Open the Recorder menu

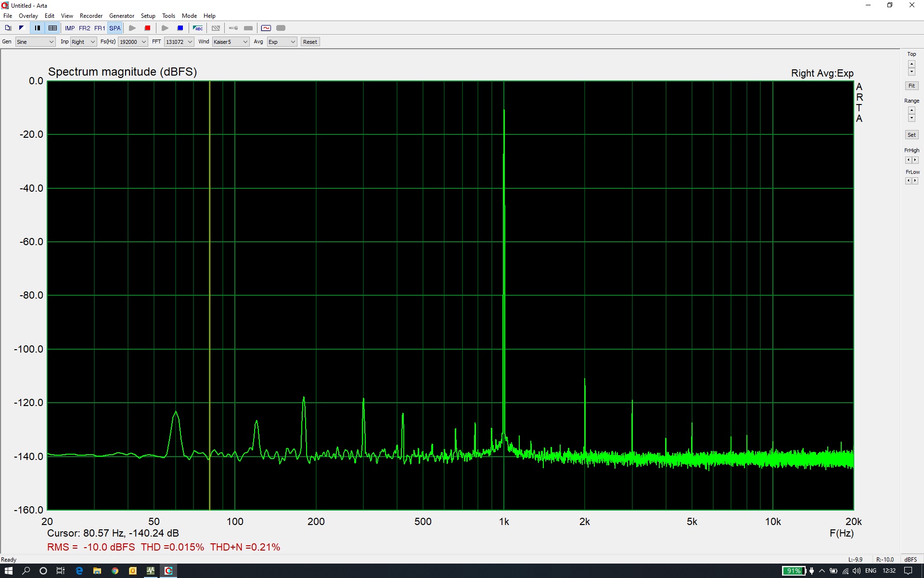coord(91,16)
